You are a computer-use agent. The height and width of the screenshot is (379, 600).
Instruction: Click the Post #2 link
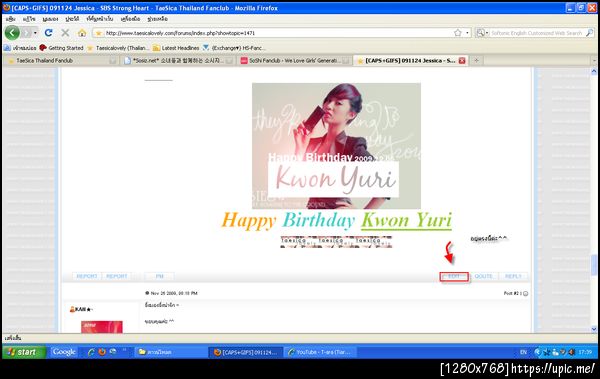(512, 293)
